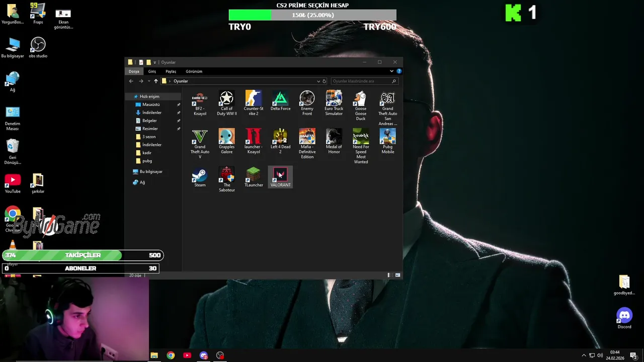Select the Delta Force shortcut
The width and height of the screenshot is (644, 362).
(280, 101)
